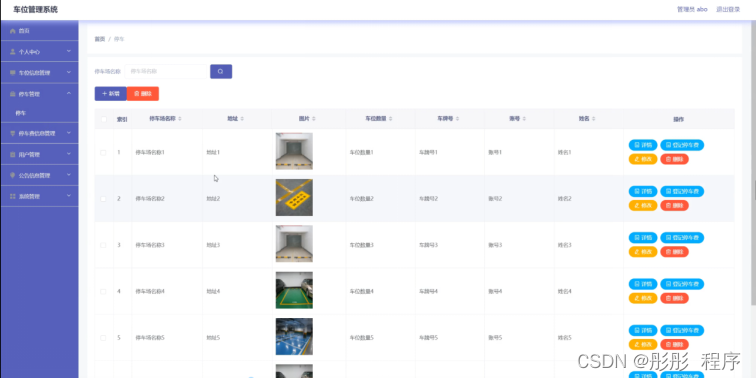
Task: Click the cell text 姓名4
Action: click(x=565, y=291)
